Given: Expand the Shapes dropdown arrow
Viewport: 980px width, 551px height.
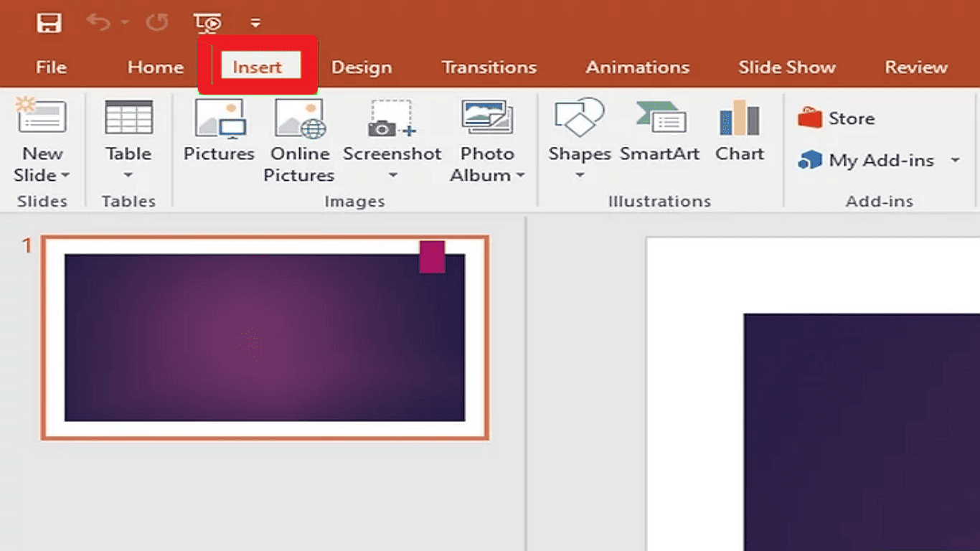Looking at the screenshot, I should [x=580, y=175].
